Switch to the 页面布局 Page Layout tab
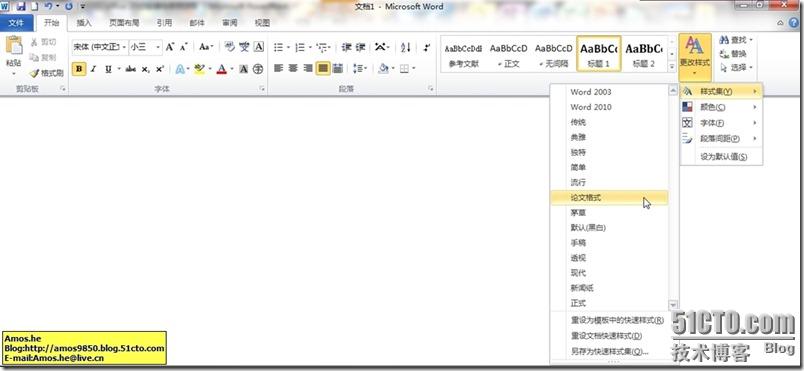The height and width of the screenshot is (371, 804). [124, 23]
